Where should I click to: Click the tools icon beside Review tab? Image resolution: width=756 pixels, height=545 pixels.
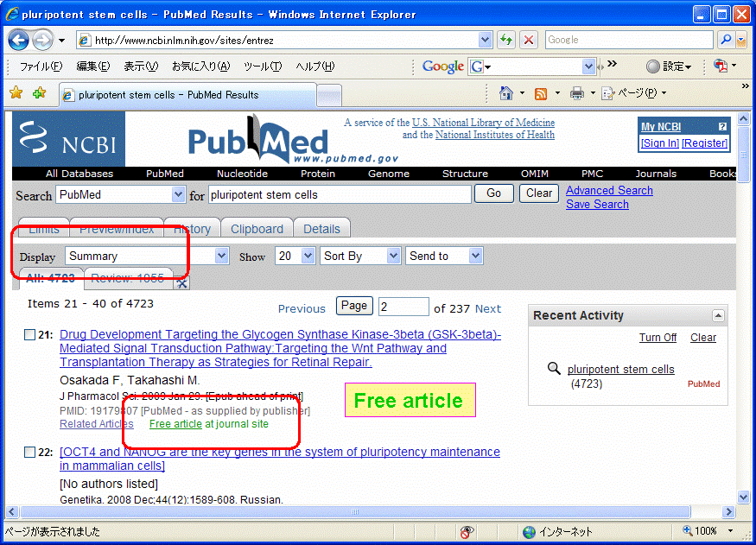click(x=181, y=283)
